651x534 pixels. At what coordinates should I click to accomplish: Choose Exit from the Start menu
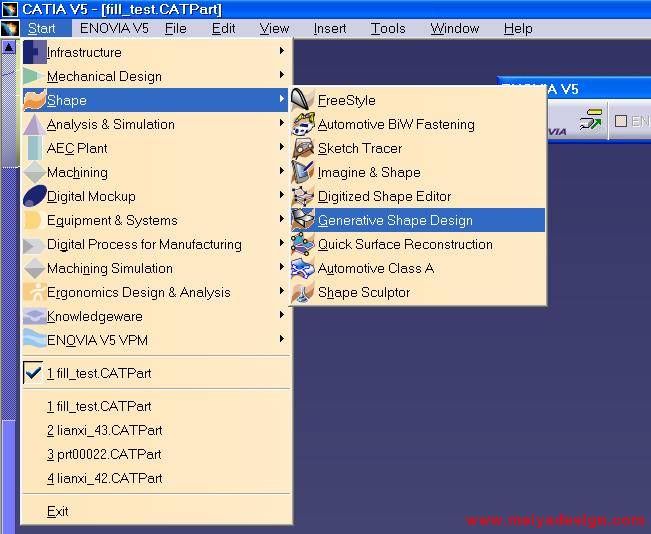click(x=58, y=511)
